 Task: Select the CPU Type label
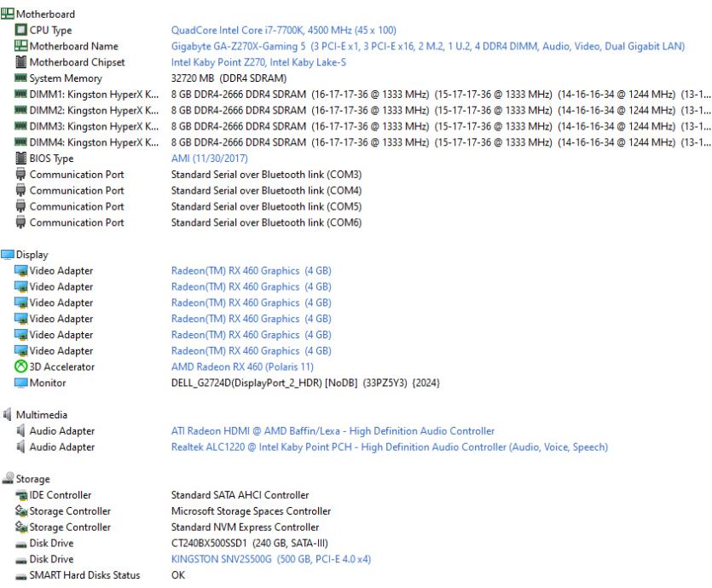pyautogui.click(x=50, y=31)
